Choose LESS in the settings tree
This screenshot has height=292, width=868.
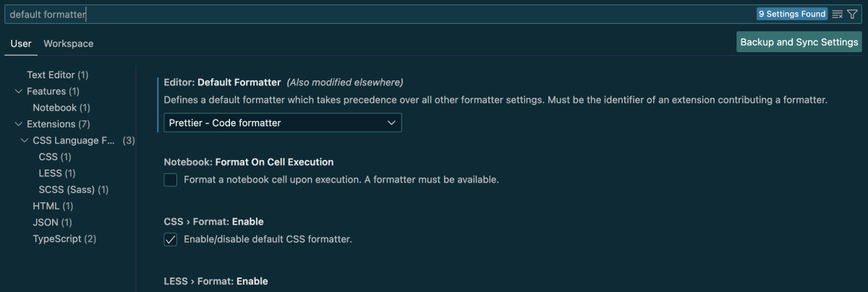[x=57, y=173]
